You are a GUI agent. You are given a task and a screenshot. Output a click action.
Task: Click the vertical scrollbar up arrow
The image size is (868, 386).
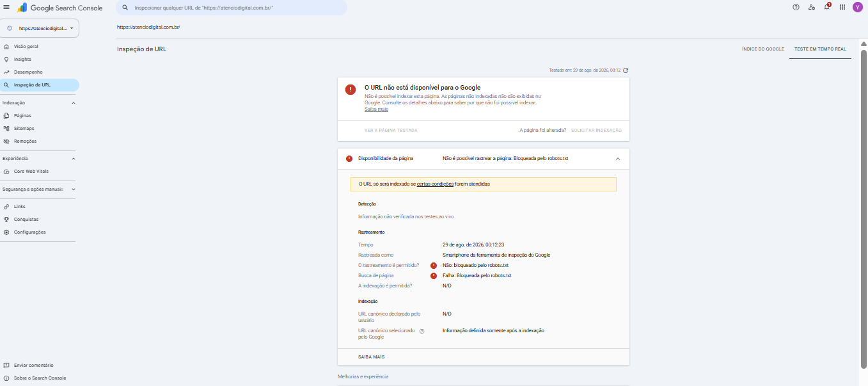point(864,44)
